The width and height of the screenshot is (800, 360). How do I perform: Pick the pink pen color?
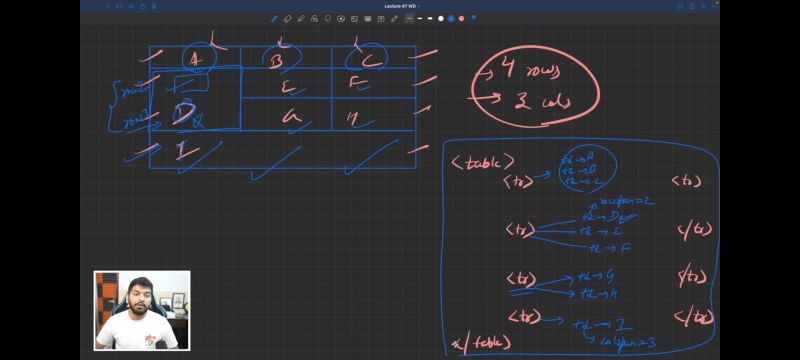(461, 19)
